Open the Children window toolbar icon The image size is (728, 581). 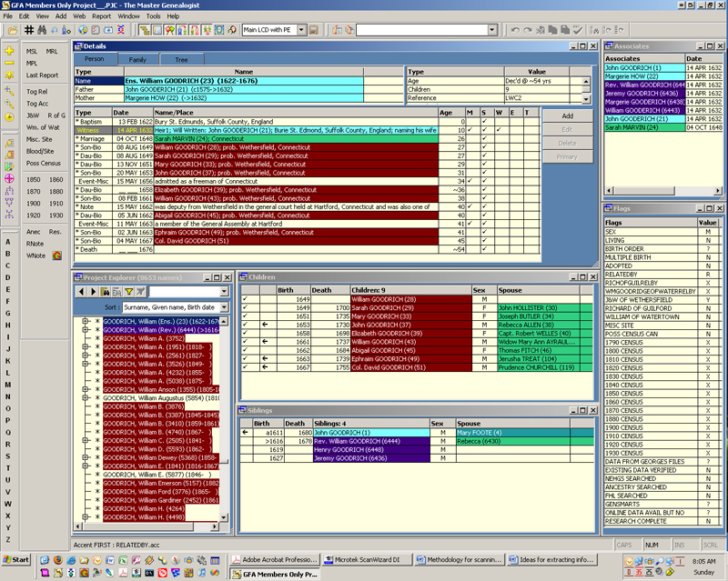[182, 30]
